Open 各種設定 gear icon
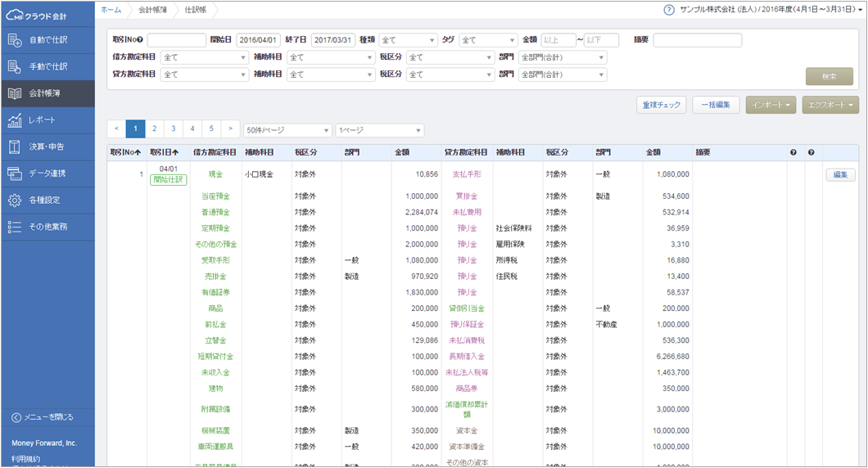The image size is (868, 468). [x=15, y=200]
